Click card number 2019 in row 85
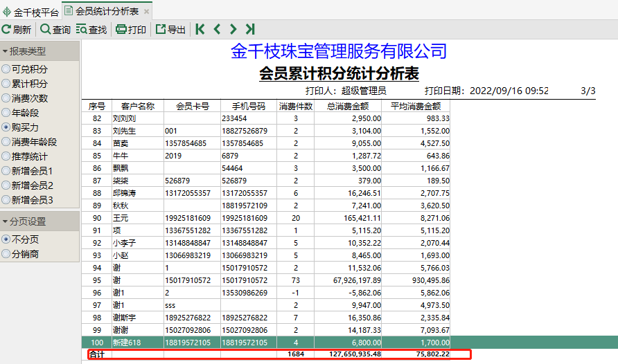Screen dimensions: 618x364 (173, 156)
